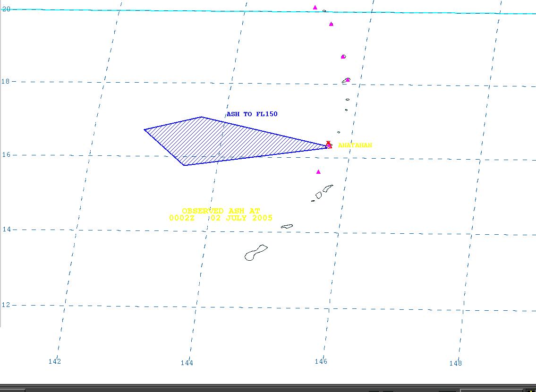The width and height of the screenshot is (536, 392).
Task: Click the latitude label '18'
Action: (x=6, y=81)
